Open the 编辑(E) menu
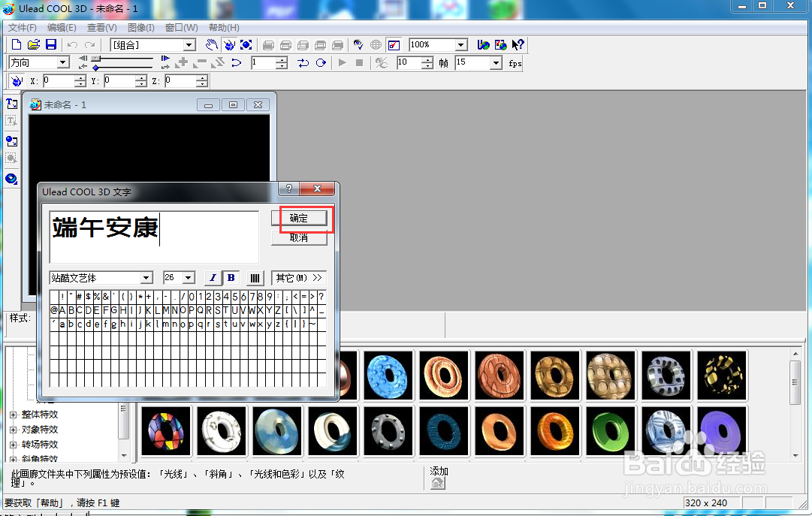The image size is (812, 516). click(x=62, y=28)
